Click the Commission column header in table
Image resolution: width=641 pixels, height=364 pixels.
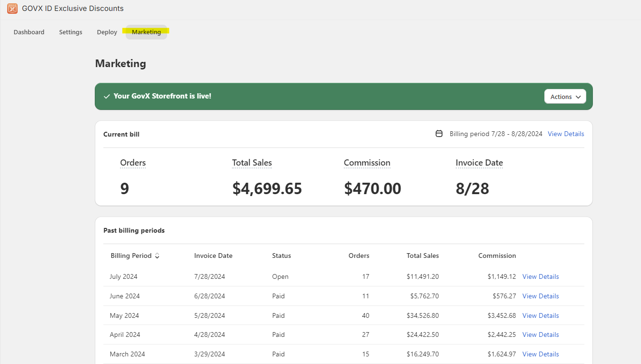(x=497, y=256)
